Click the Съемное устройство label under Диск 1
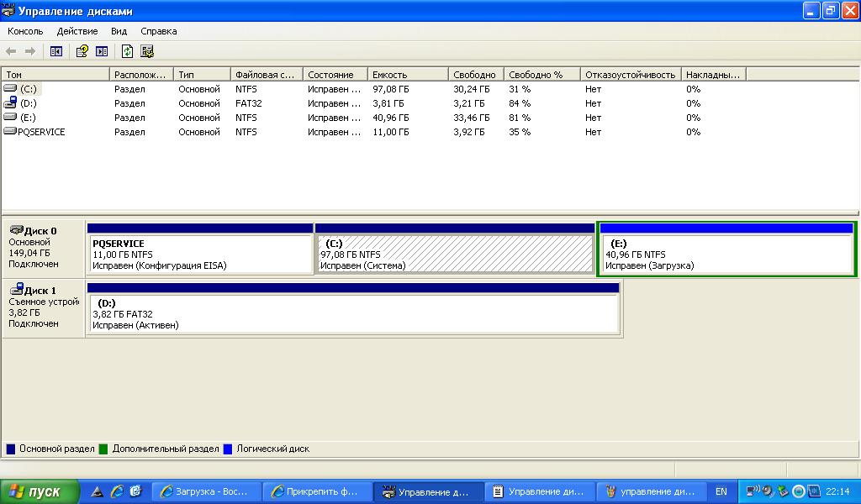Viewport: 861px width, 504px height. point(44,302)
